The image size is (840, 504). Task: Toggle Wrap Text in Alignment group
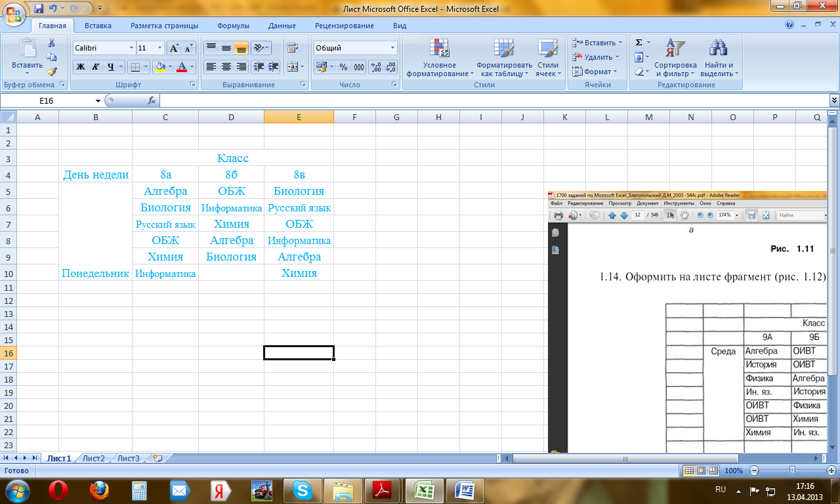click(293, 48)
